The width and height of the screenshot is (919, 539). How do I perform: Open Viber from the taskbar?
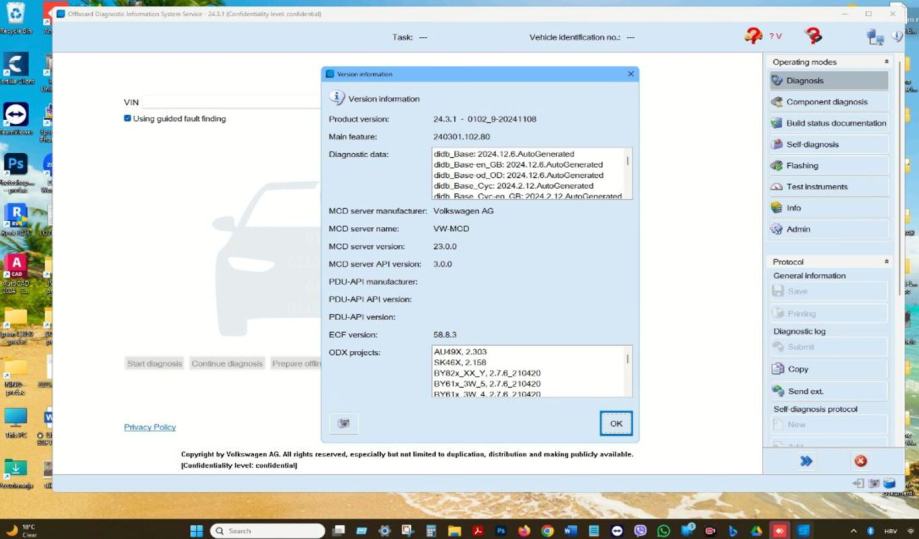(x=640, y=531)
